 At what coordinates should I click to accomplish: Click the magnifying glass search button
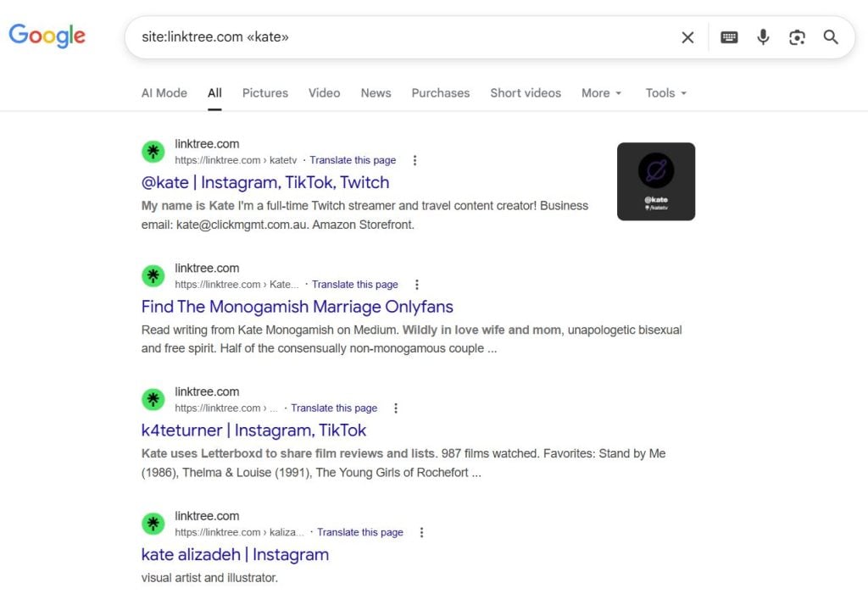pos(831,37)
